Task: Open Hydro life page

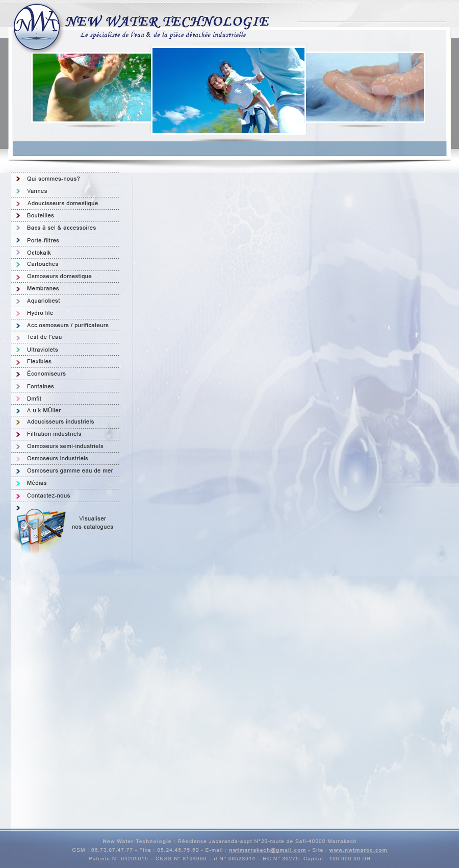Action: coord(40,313)
